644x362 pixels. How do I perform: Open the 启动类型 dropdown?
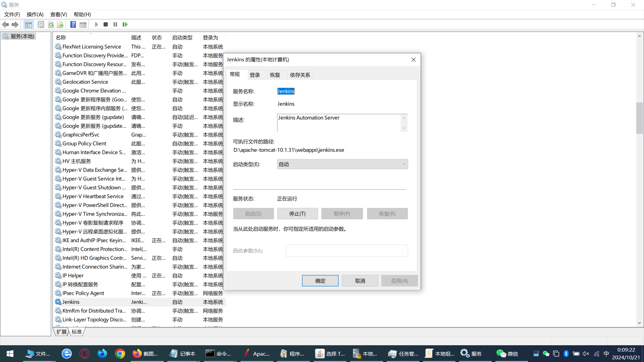click(x=342, y=164)
